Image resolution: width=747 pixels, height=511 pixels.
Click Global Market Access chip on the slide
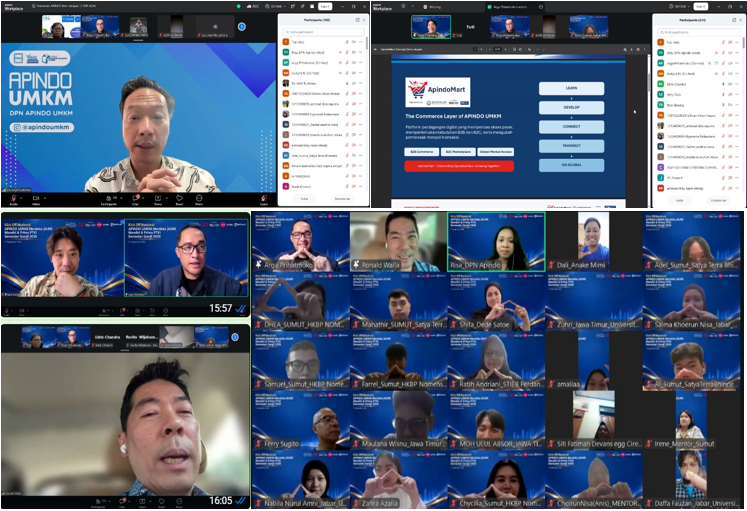tap(495, 151)
